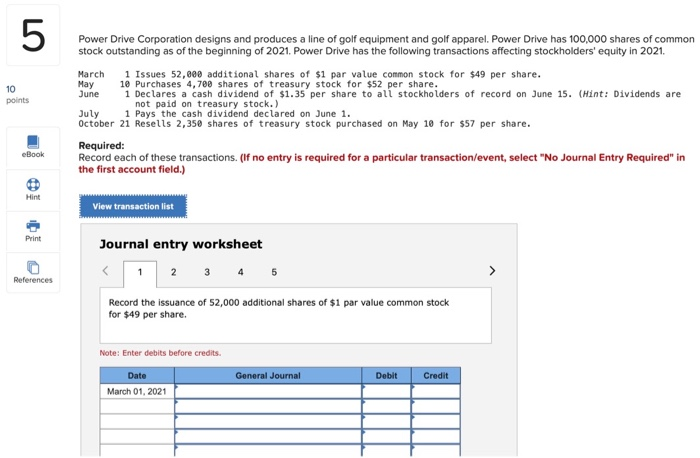Click the 'Credit' column header
Screen dimensions: 700x458
[436, 376]
